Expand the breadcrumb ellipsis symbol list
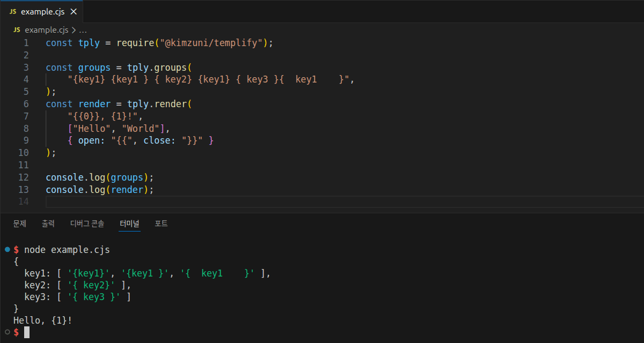 point(83,30)
